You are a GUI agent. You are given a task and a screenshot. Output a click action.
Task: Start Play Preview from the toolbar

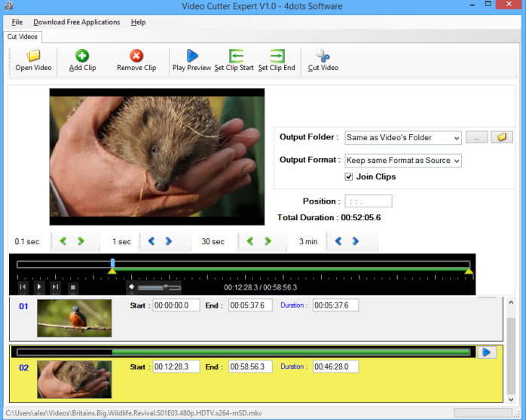click(x=191, y=56)
